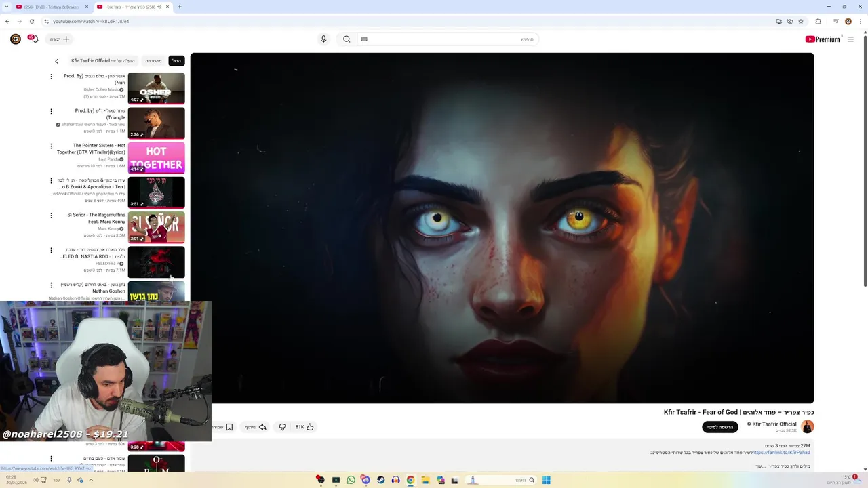Open Chrome tab search dropdown
Viewport: 868px width, 488px height.
coord(7,7)
